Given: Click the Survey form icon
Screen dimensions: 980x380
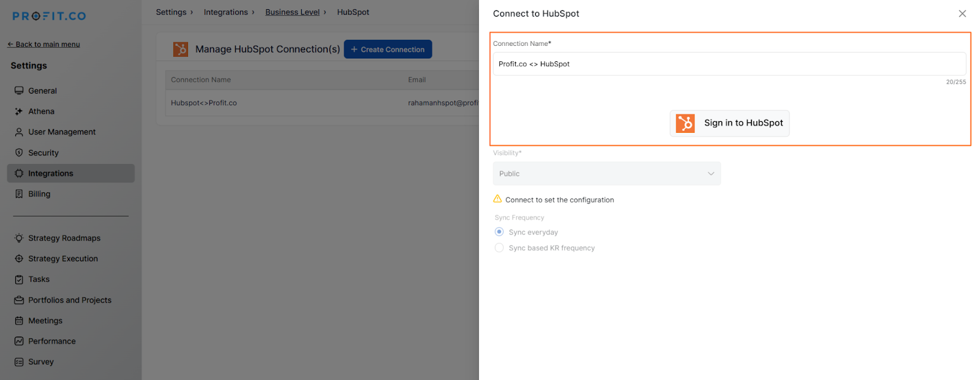Looking at the screenshot, I should [x=19, y=362].
